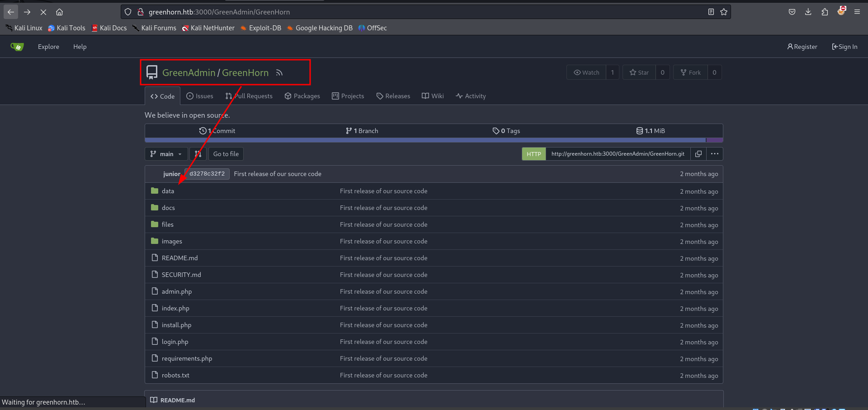The width and height of the screenshot is (868, 410).
Task: Watch the GreenHorn repository
Action: click(586, 72)
